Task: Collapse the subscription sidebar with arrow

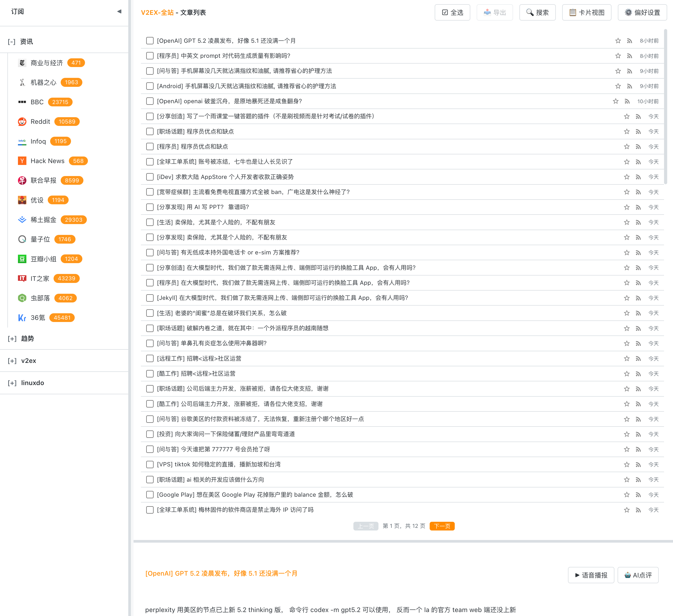Action: [x=119, y=12]
